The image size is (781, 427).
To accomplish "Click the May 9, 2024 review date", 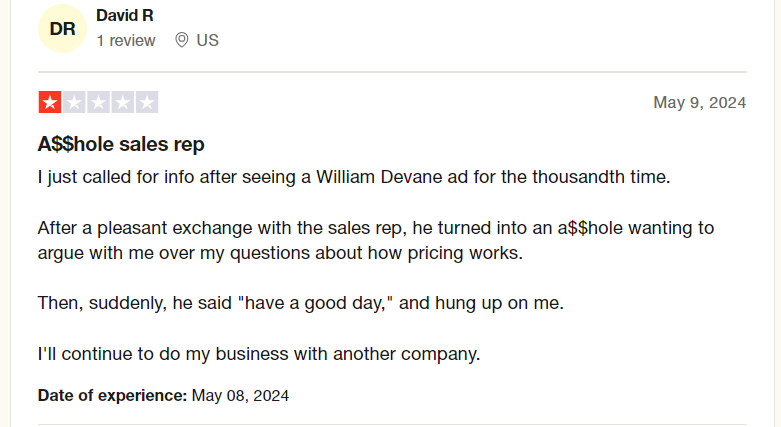I will coord(700,103).
